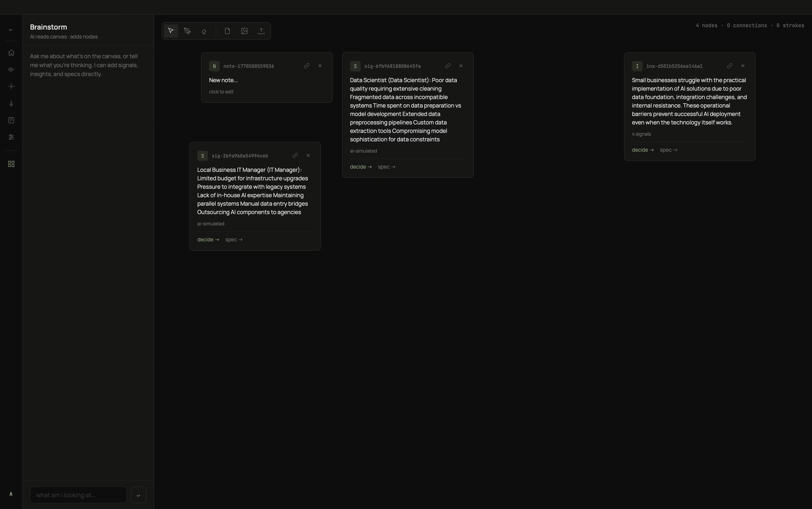Select the Pen drawing tool in the toolbar

click(187, 31)
